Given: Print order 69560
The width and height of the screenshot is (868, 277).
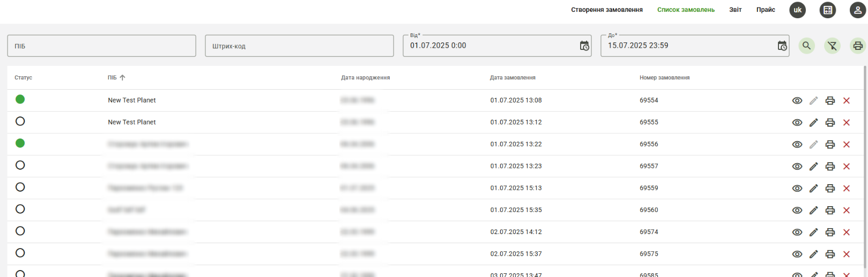Looking at the screenshot, I should (830, 210).
